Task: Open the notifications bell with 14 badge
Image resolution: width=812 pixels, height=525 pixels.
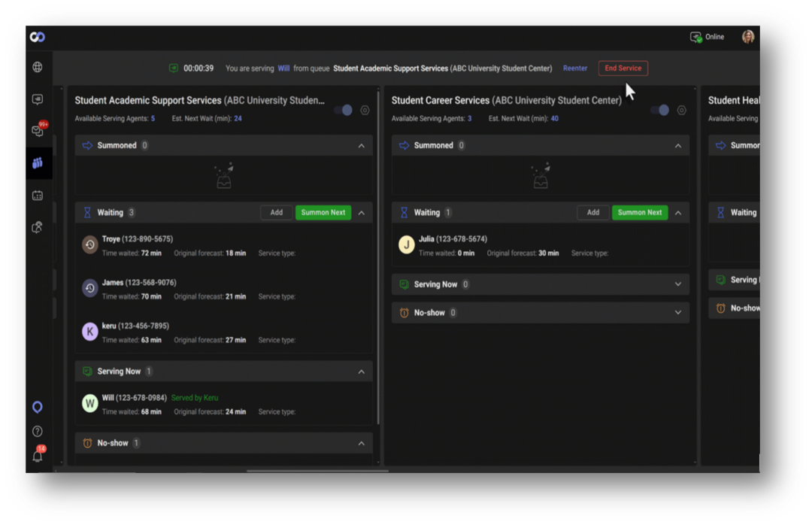Action: coord(37,454)
